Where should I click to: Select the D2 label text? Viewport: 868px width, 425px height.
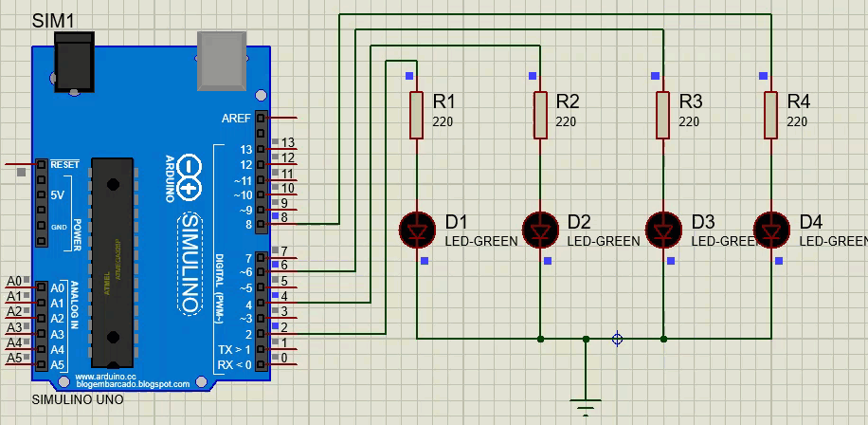(x=580, y=222)
